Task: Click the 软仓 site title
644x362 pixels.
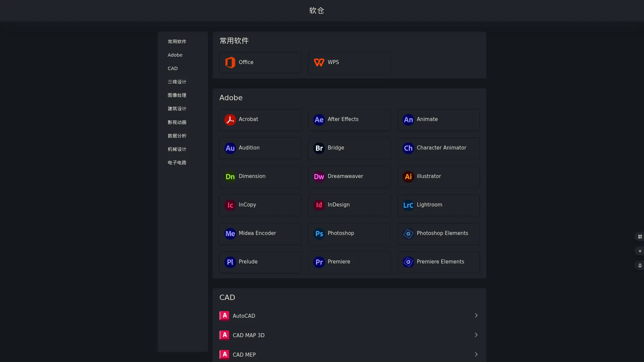Action: (x=317, y=11)
